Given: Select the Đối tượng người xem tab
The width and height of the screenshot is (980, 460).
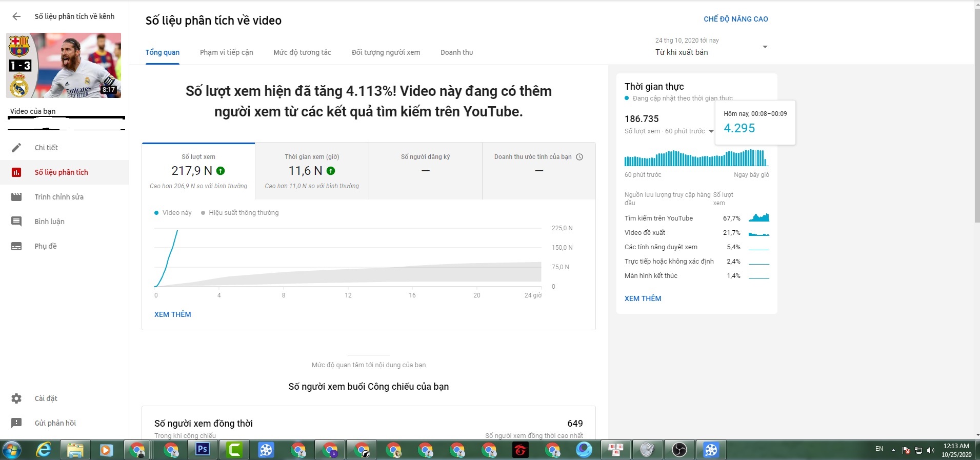Looking at the screenshot, I should pyautogui.click(x=386, y=52).
